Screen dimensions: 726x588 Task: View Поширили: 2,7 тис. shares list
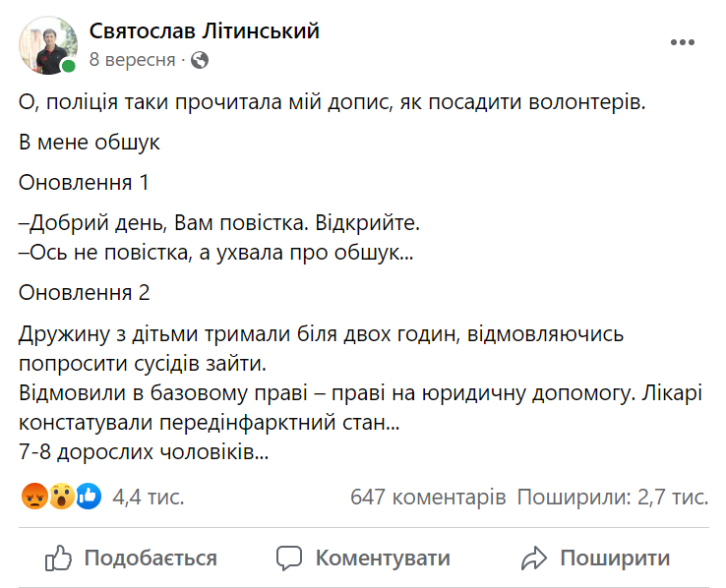pos(613,498)
